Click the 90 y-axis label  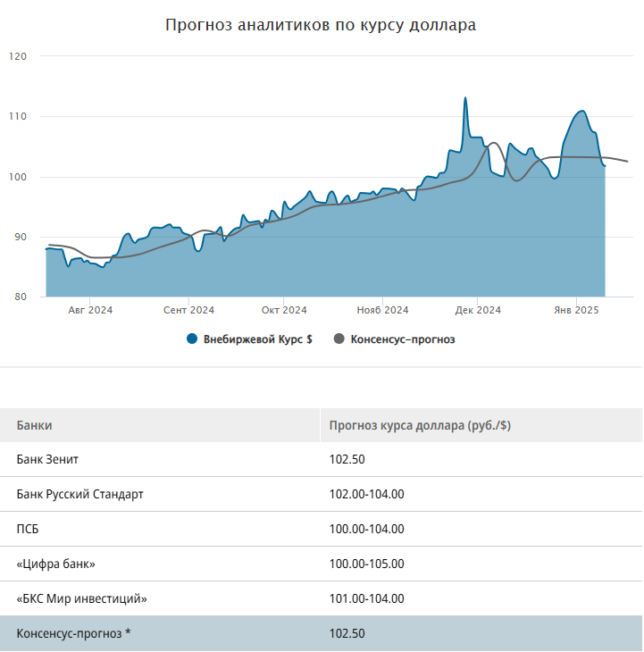click(x=21, y=237)
